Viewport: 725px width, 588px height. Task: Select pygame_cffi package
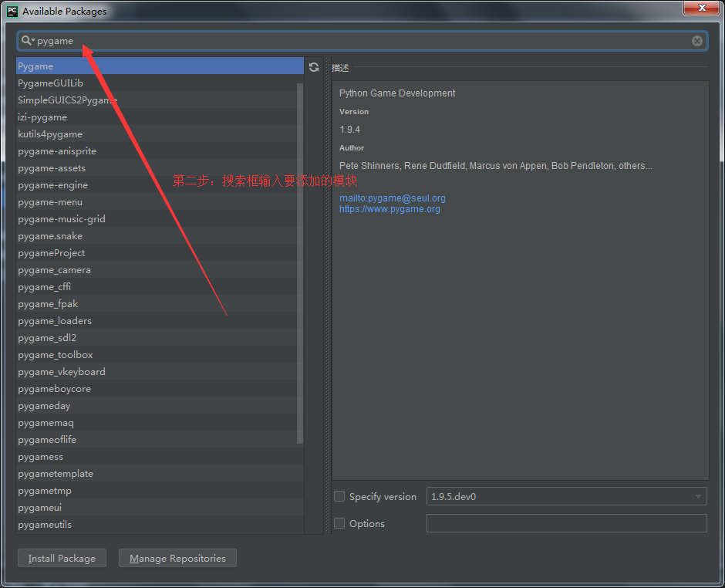click(x=160, y=287)
